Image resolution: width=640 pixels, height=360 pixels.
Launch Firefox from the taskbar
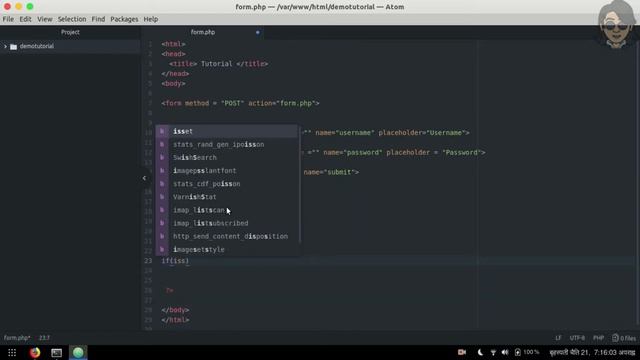35,352
